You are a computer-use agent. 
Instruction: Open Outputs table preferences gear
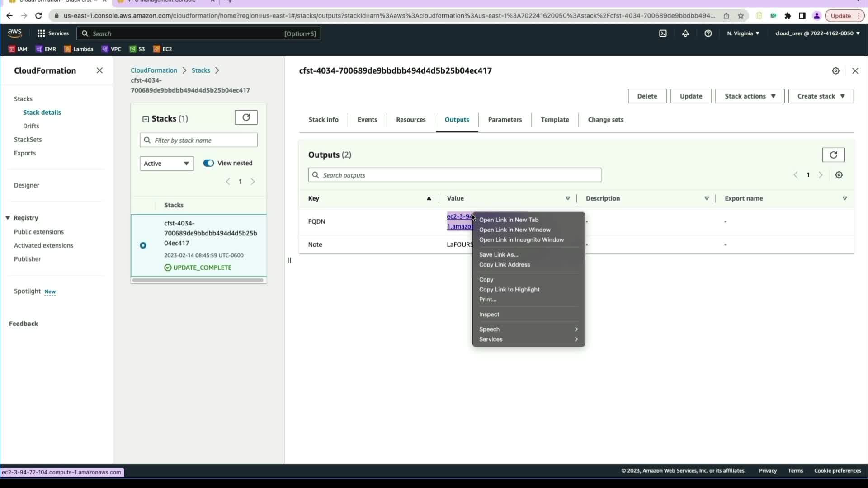(x=839, y=175)
